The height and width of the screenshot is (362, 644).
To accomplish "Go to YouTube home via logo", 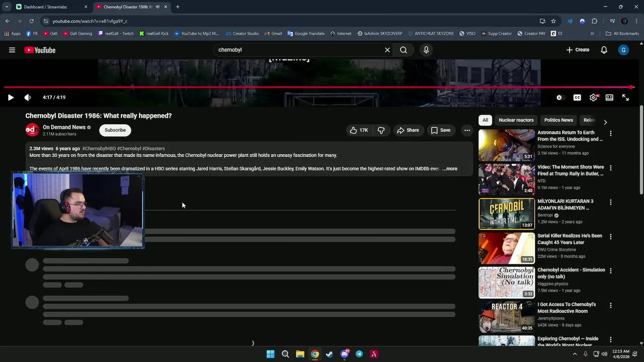I will click(40, 50).
